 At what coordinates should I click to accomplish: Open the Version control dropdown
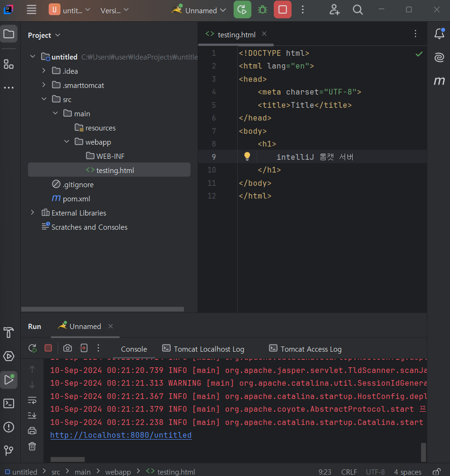pyautogui.click(x=114, y=10)
